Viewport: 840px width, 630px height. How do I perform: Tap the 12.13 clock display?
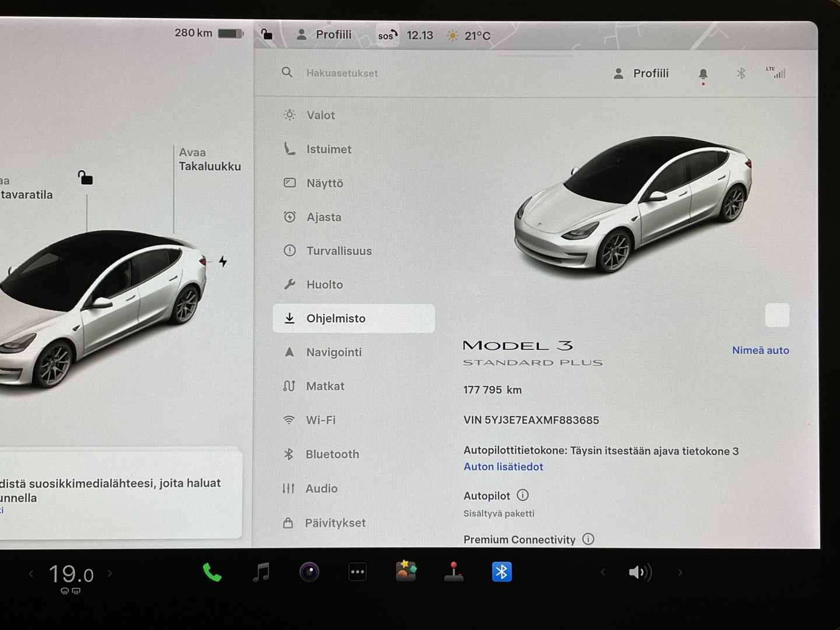coord(420,35)
